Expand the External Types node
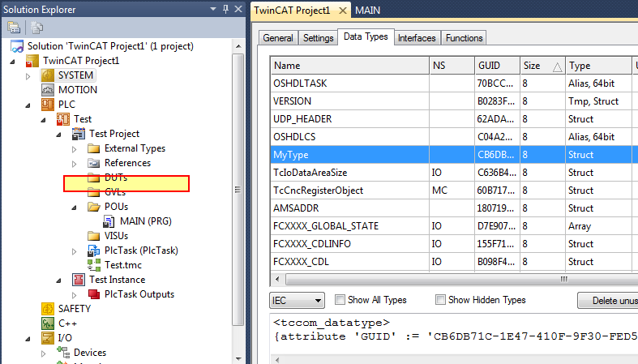638x364 pixels. coord(74,149)
